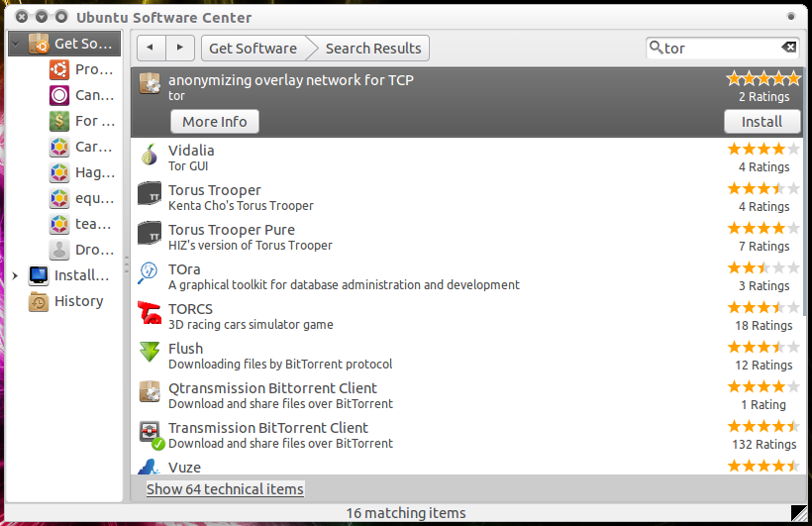Open More Info for tor
This screenshot has width=812, height=526.
point(215,122)
